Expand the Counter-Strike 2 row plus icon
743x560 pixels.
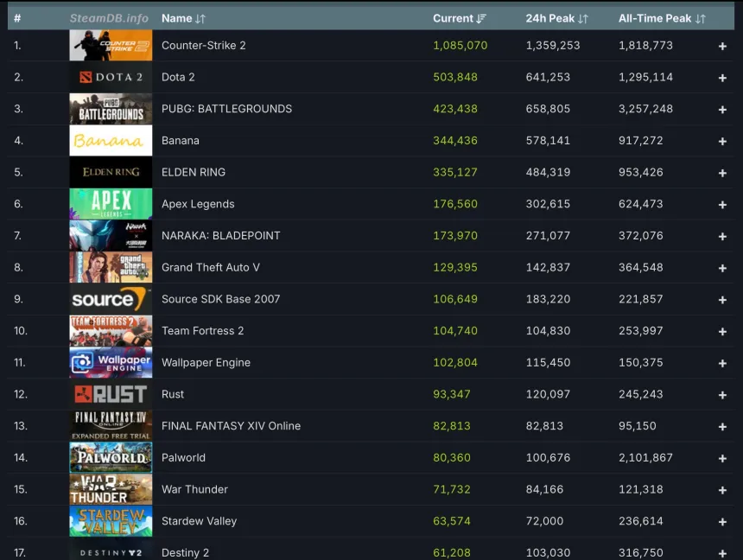[722, 47]
